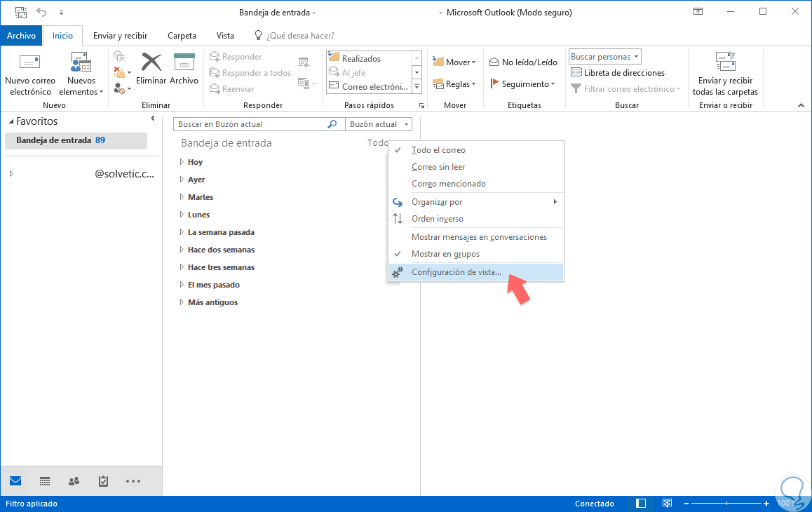Open the Seguimiento dropdown
812x512 pixels.
click(x=522, y=83)
